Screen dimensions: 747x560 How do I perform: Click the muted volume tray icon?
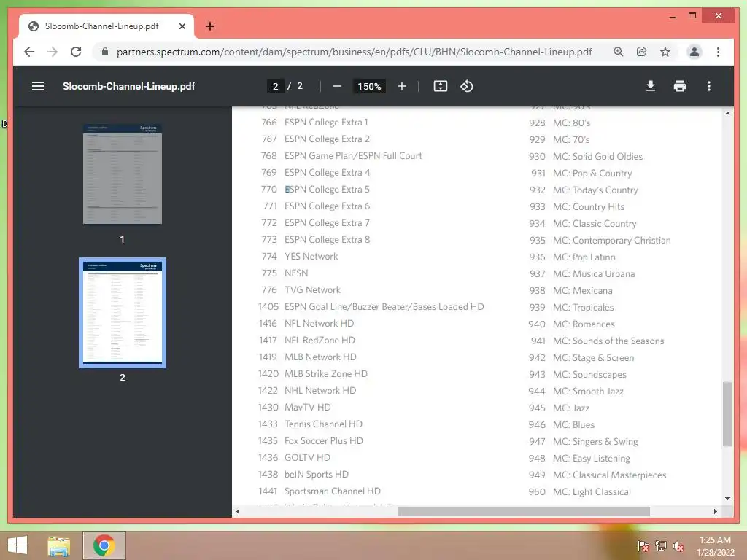(x=678, y=545)
